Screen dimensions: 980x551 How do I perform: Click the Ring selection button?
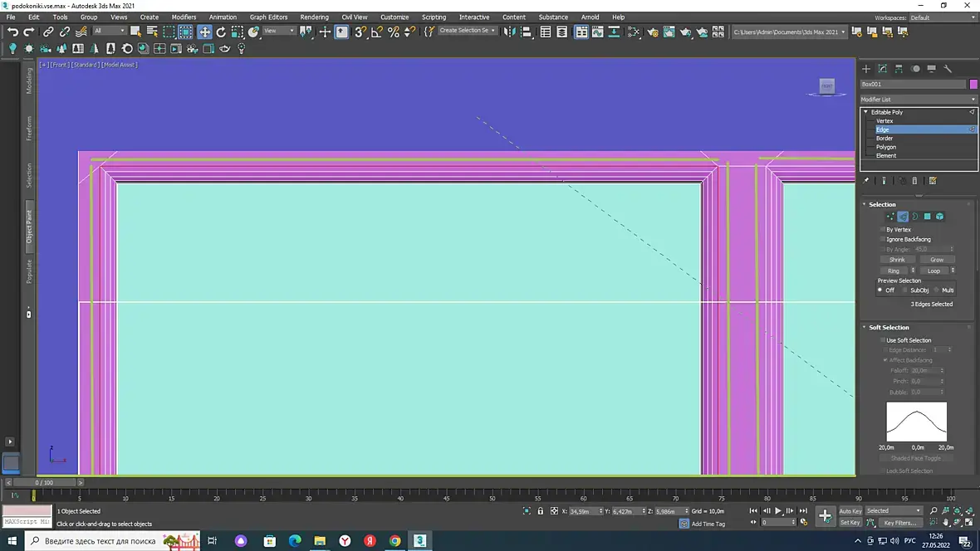click(894, 271)
